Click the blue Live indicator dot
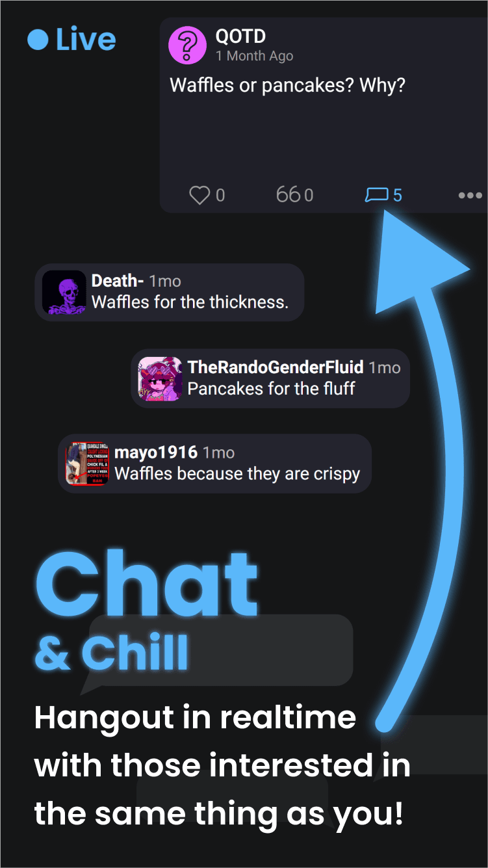 coord(38,40)
